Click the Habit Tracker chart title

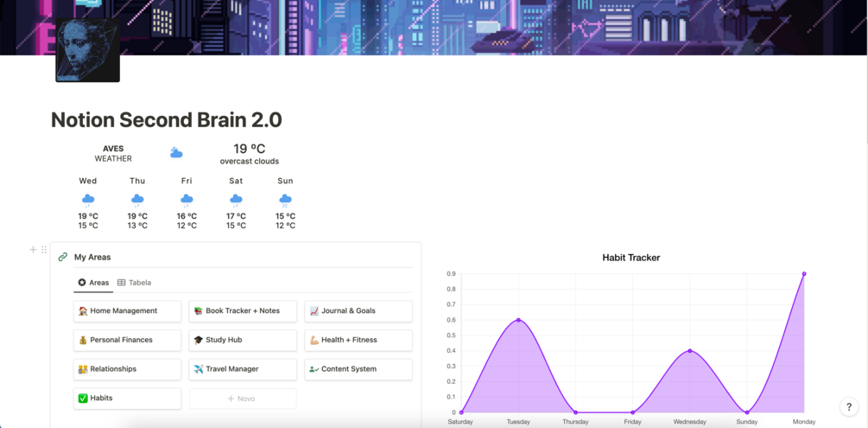(x=631, y=258)
